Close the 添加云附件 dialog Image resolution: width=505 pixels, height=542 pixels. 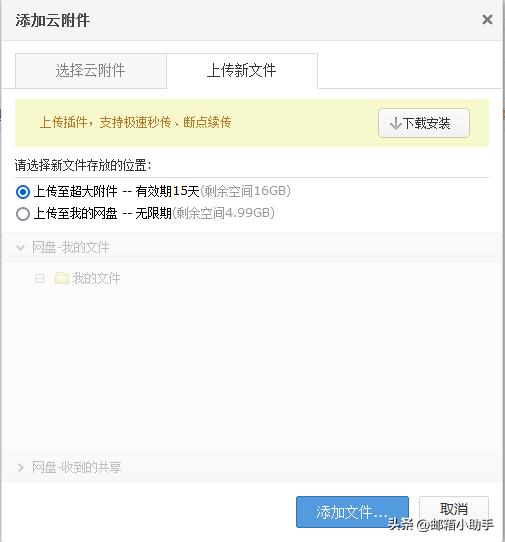(x=487, y=20)
